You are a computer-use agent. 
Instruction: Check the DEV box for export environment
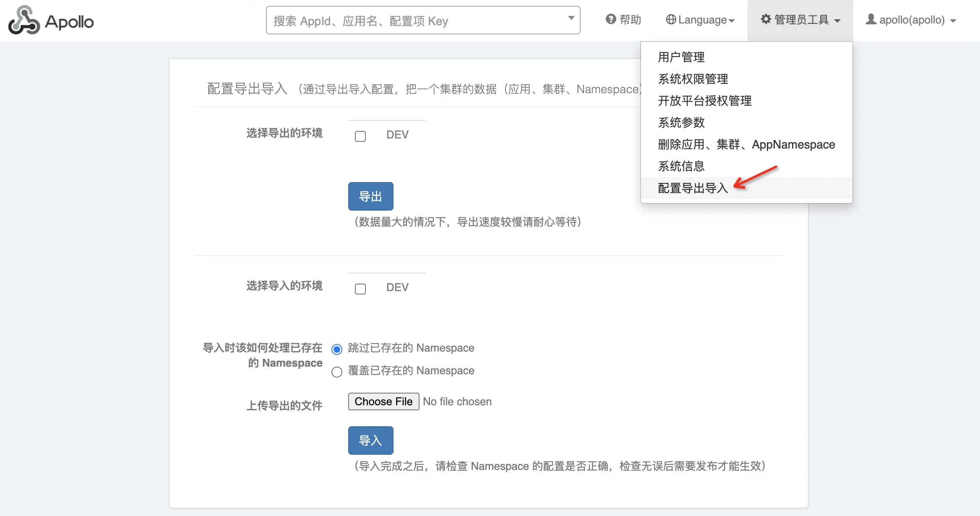[x=360, y=136]
